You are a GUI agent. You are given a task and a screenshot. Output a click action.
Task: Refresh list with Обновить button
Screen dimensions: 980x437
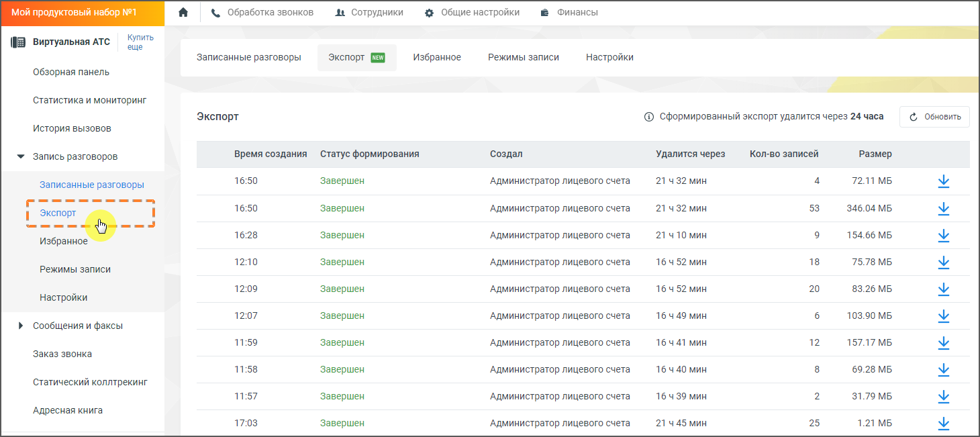[934, 117]
